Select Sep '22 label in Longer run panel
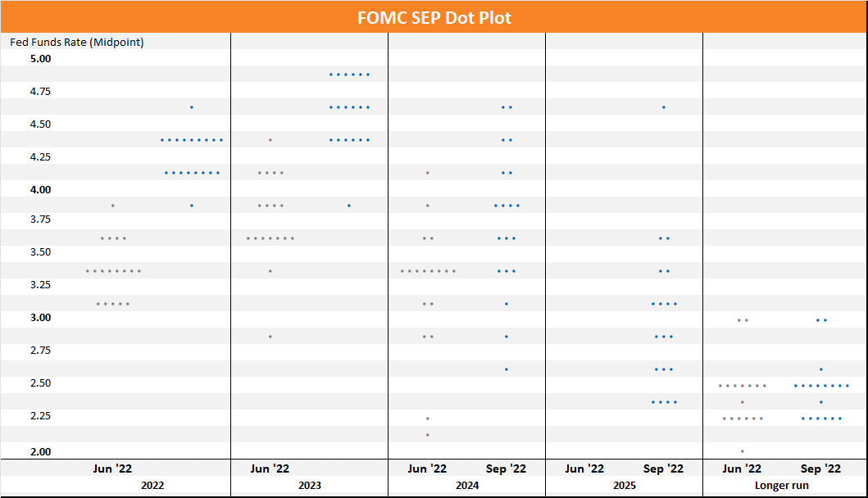 coord(820,469)
